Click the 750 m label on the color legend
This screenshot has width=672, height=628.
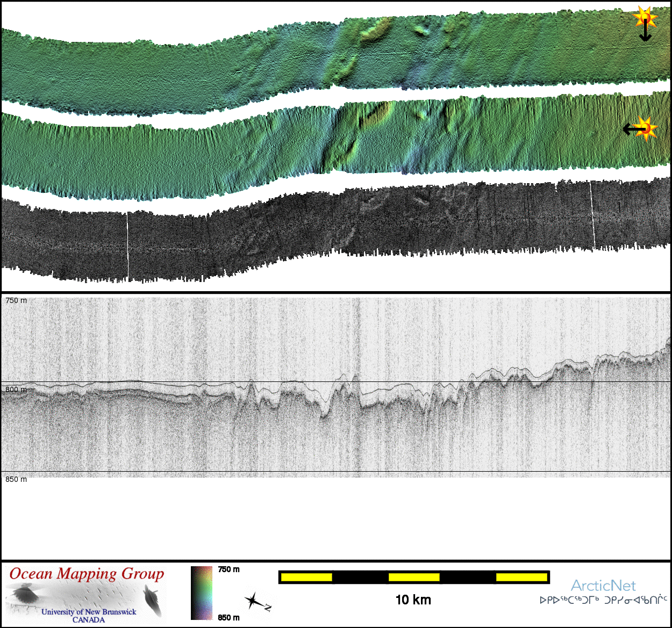coord(228,569)
